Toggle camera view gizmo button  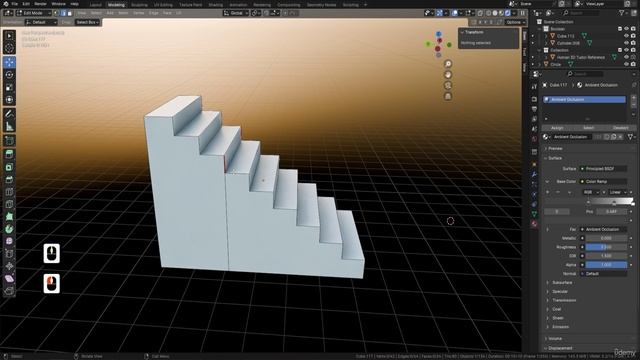point(448,85)
